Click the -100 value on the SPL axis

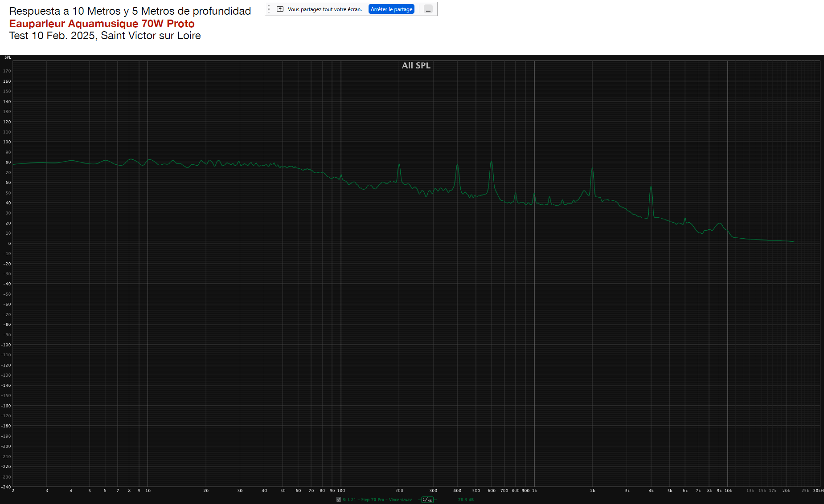pyautogui.click(x=6, y=345)
